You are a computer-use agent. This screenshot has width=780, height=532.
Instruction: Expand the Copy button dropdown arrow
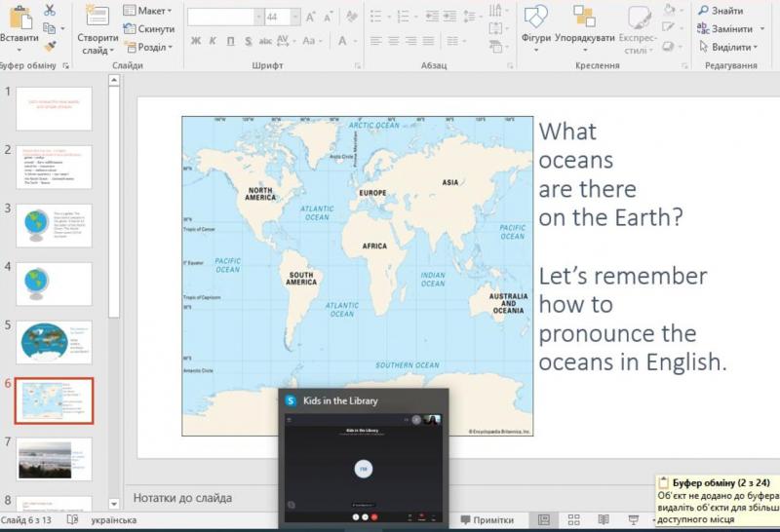(x=62, y=28)
